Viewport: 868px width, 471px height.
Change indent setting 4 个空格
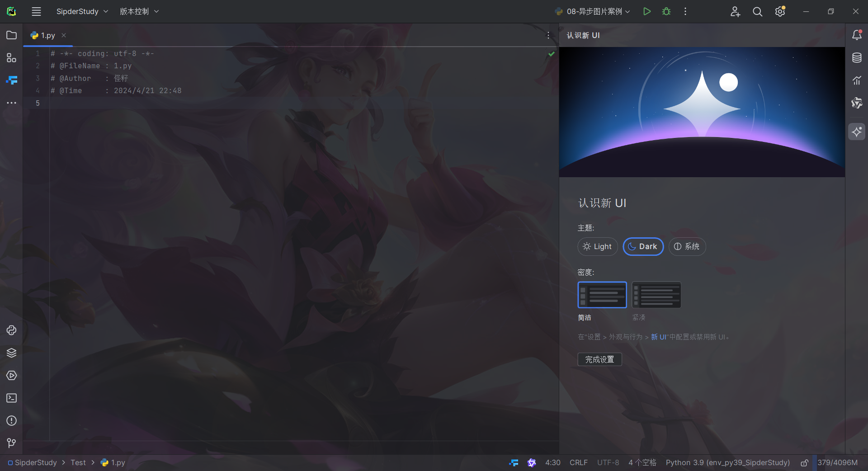click(642, 462)
